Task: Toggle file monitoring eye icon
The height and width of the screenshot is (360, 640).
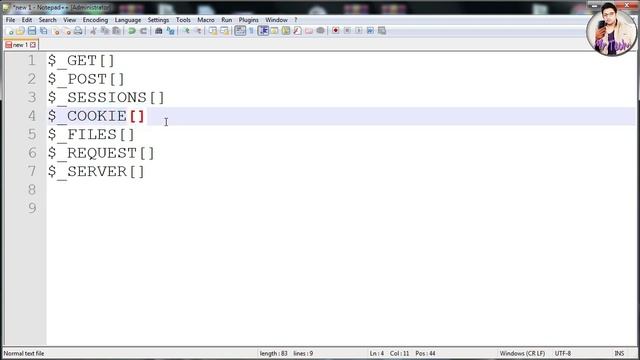Action: click(320, 31)
